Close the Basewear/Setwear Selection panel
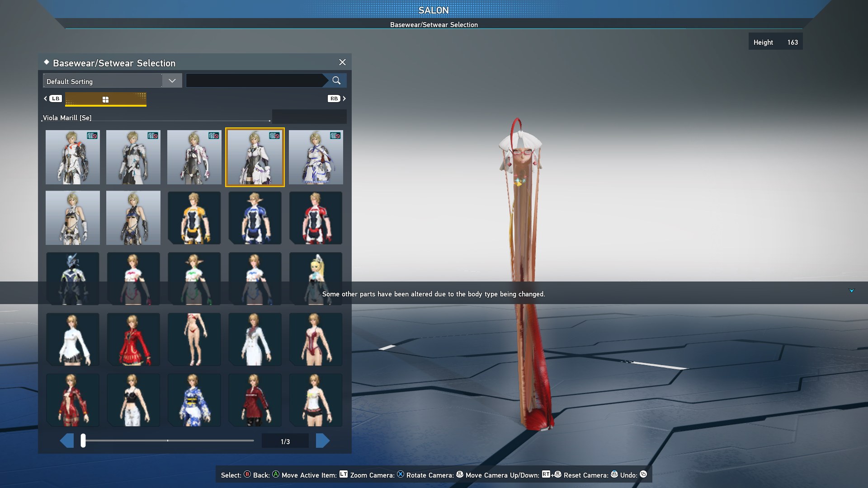 click(342, 62)
